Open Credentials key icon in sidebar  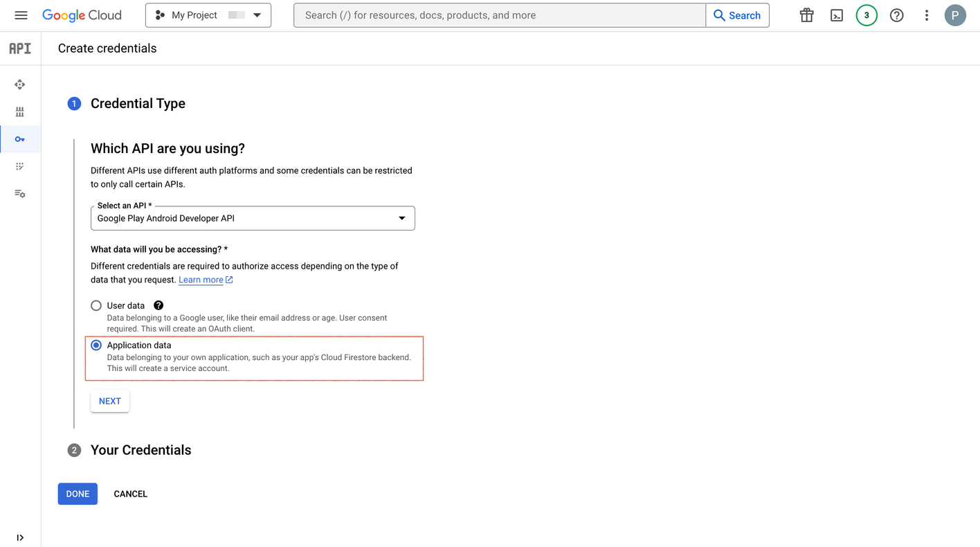click(x=20, y=139)
